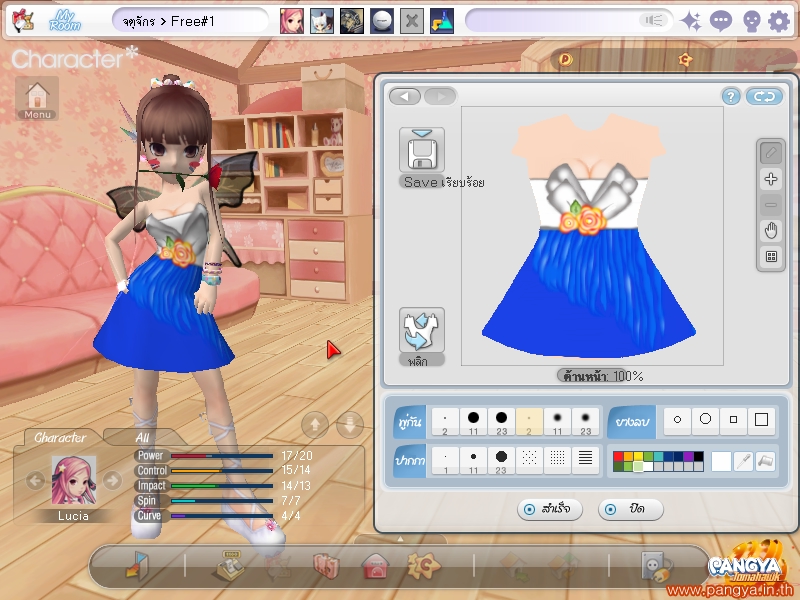Switch to previous character left of Lucia
800x600 pixels.
click(x=35, y=481)
